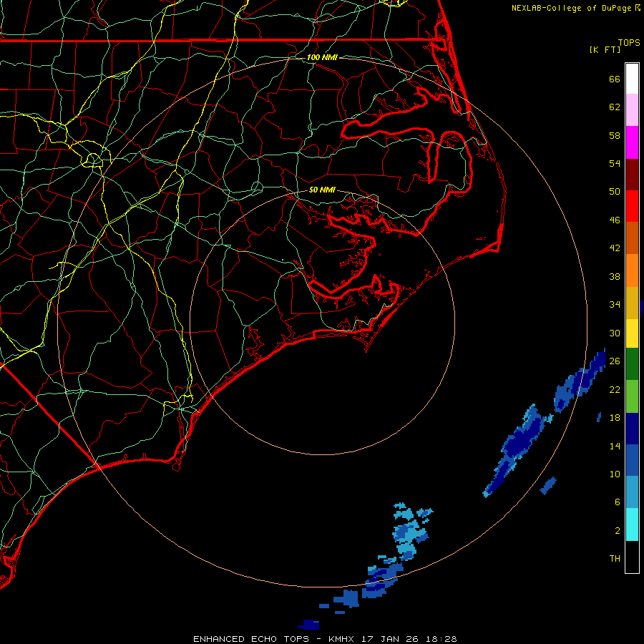
Task: Select the burnt orange legend swatch
Action: (632, 238)
